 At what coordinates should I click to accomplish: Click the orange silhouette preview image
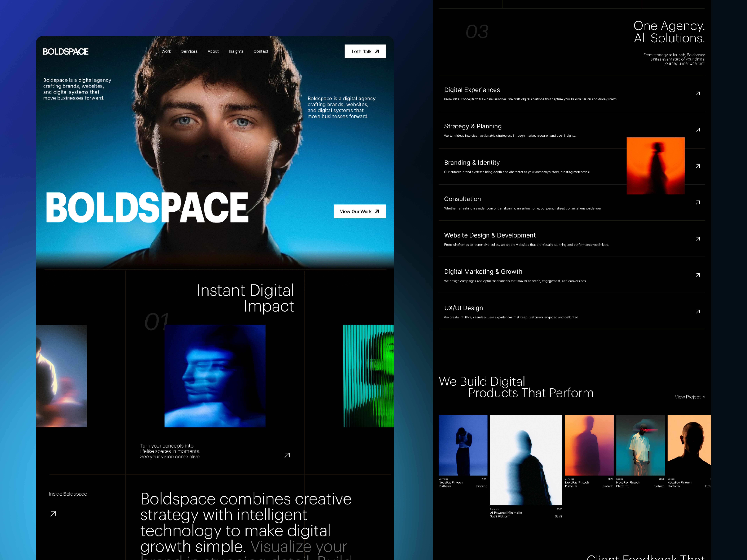655,166
